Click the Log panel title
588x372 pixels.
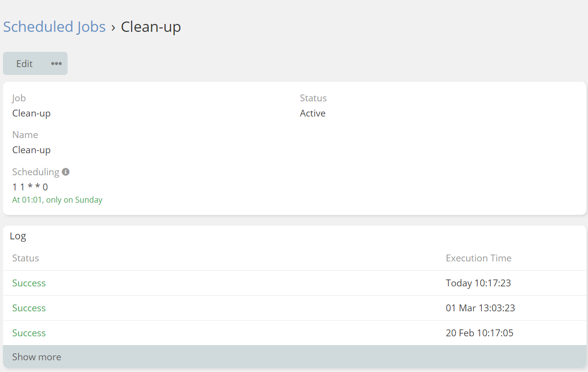[18, 236]
